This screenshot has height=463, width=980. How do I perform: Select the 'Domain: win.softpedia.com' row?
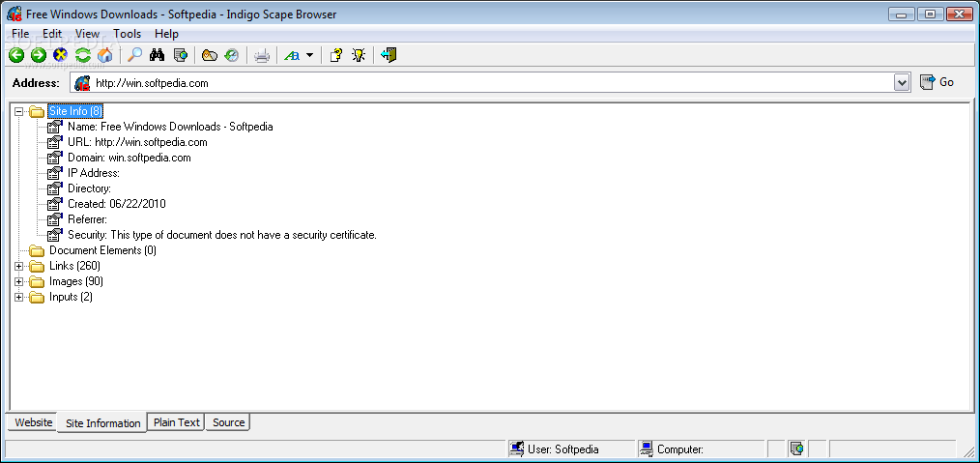130,159
